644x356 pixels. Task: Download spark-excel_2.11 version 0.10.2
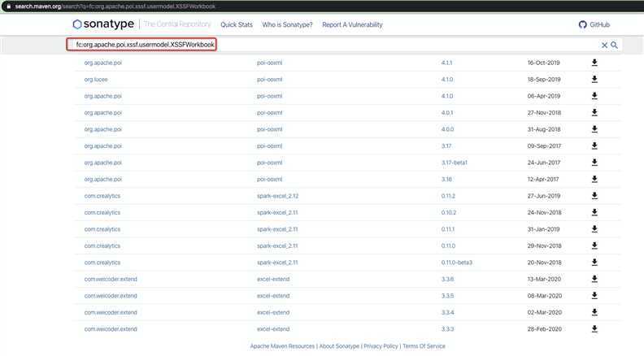pos(594,212)
